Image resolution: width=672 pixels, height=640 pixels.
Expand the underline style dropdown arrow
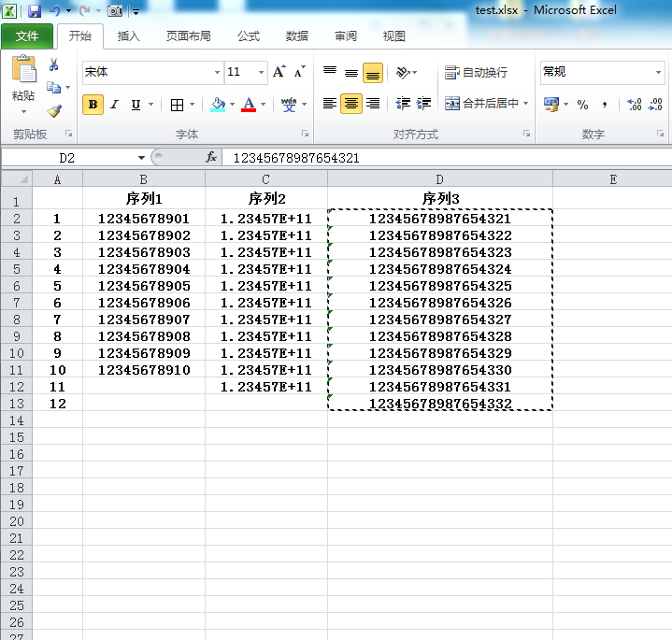point(150,105)
